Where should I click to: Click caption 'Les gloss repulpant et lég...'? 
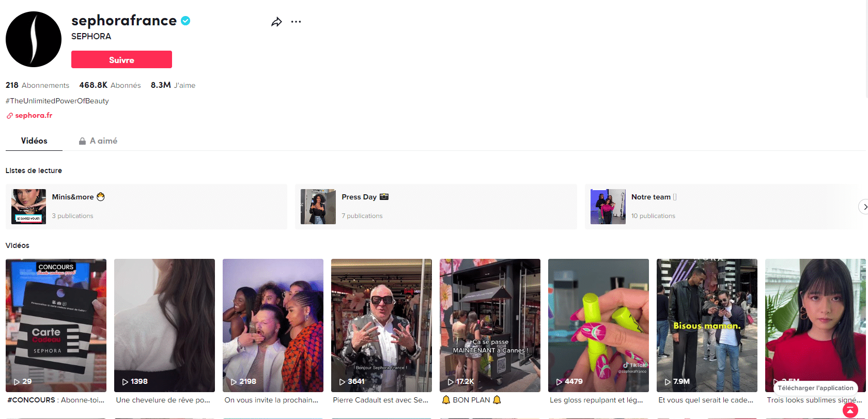pyautogui.click(x=596, y=400)
